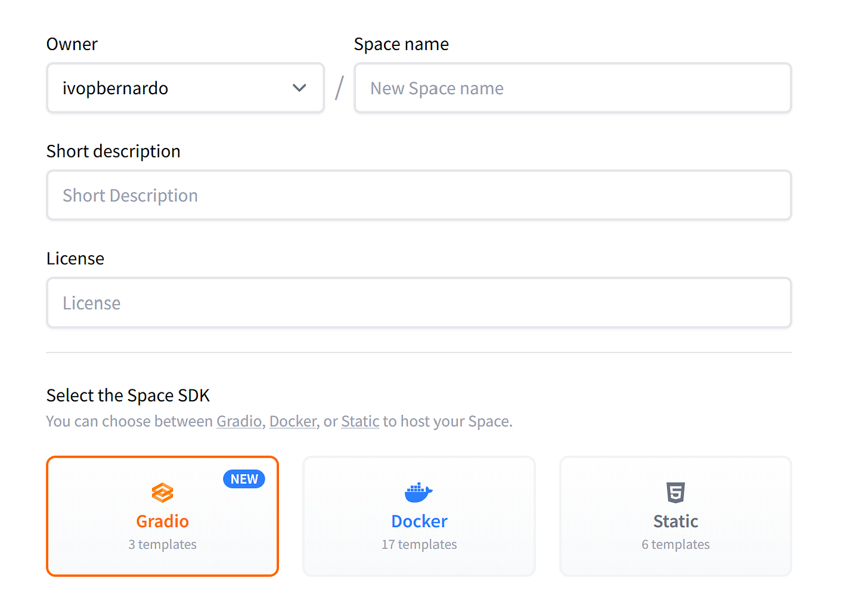Click the "Space name" label
The image size is (868, 600).
pos(401,44)
